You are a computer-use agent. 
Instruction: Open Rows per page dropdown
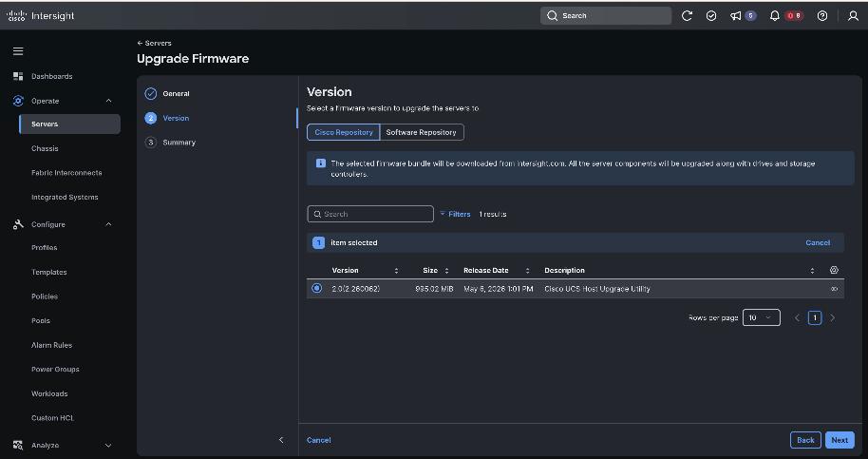[x=761, y=317]
